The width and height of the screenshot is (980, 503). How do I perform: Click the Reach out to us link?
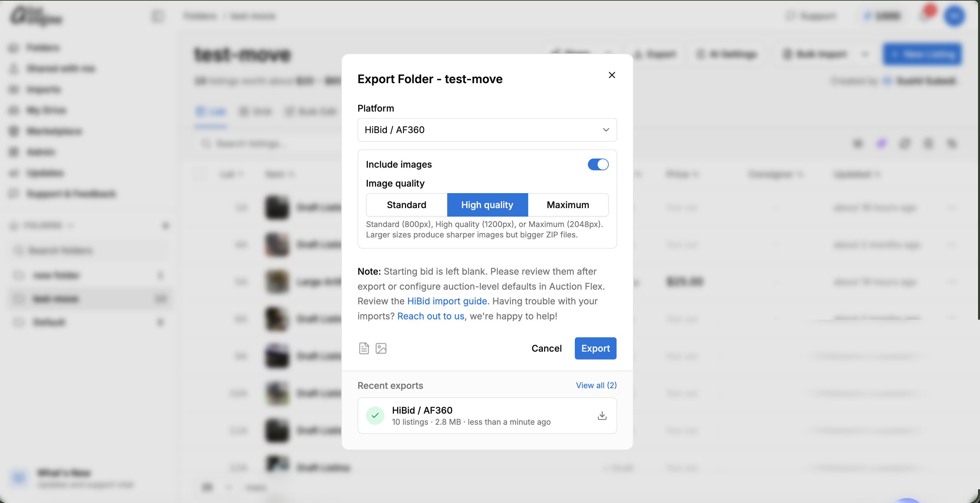pyautogui.click(x=431, y=316)
